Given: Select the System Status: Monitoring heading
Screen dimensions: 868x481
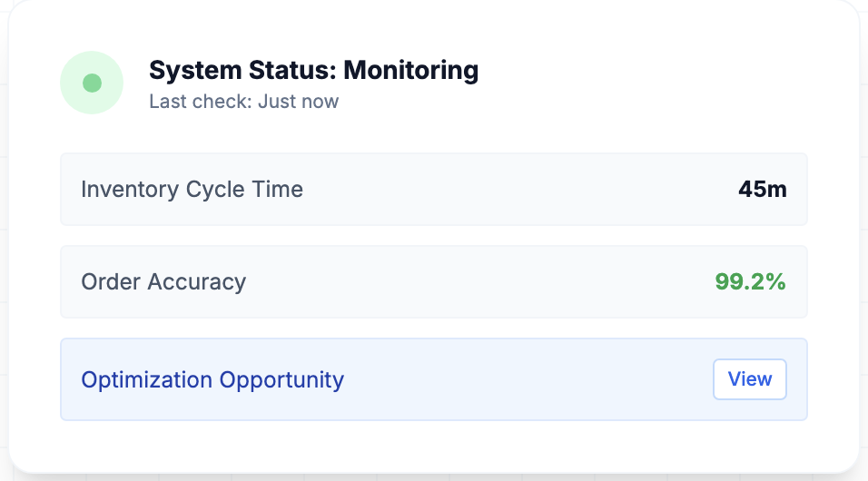Looking at the screenshot, I should click(x=313, y=70).
